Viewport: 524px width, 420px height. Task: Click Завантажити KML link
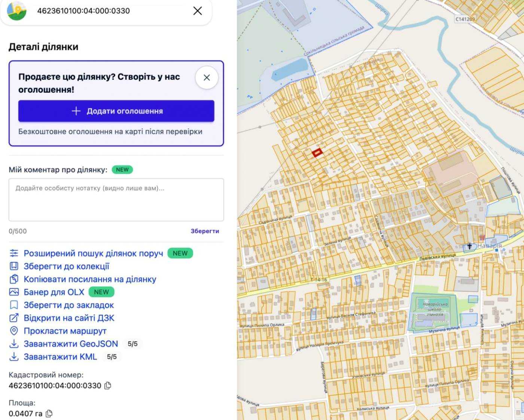coord(61,357)
